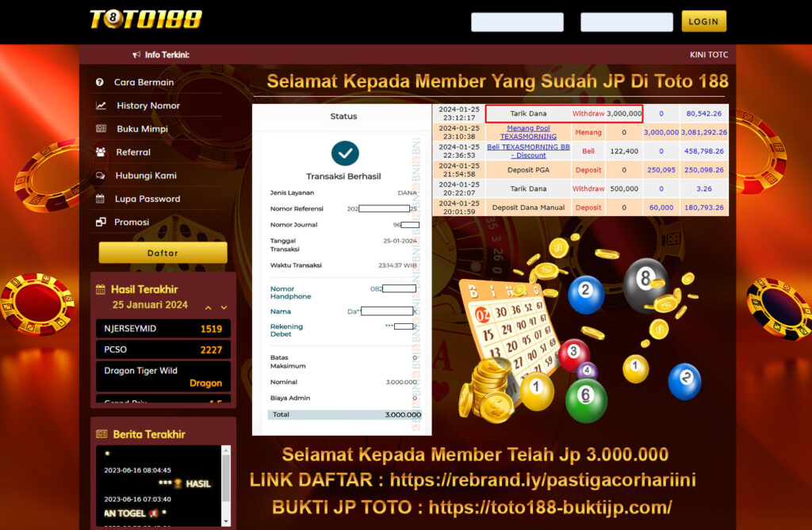Click the balance value 3,081,292.26

tap(704, 132)
